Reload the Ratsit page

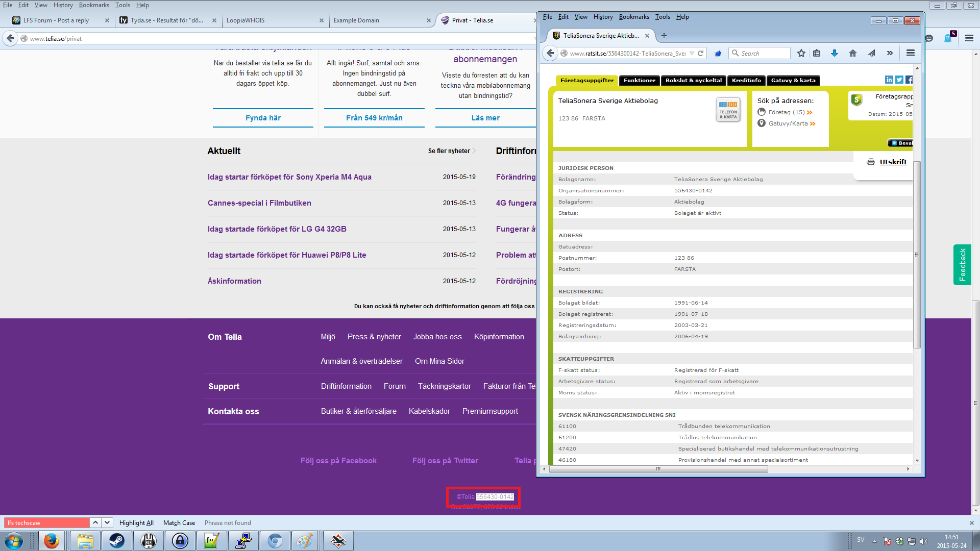coord(701,53)
